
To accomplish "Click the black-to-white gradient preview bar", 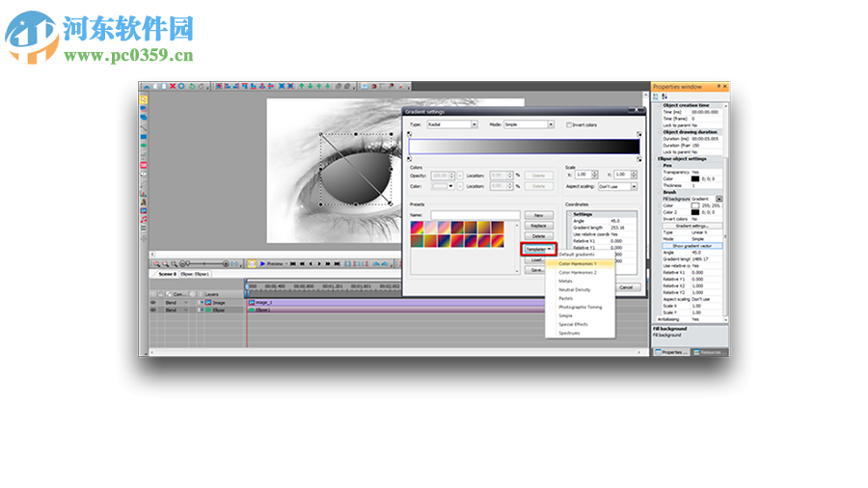I will [x=524, y=146].
